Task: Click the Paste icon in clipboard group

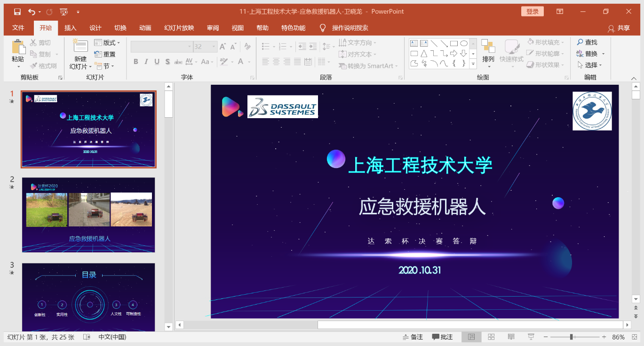Action: point(18,47)
